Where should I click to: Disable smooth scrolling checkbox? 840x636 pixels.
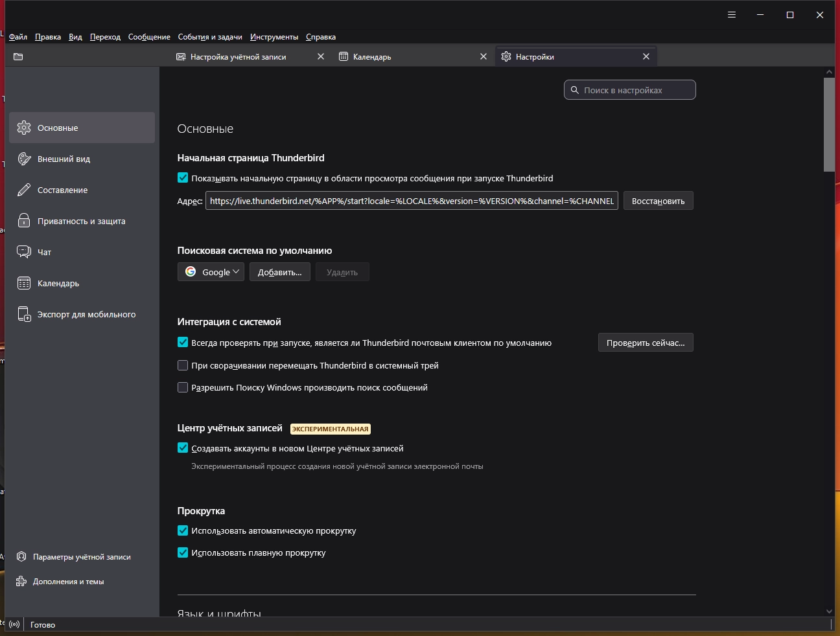pos(183,552)
